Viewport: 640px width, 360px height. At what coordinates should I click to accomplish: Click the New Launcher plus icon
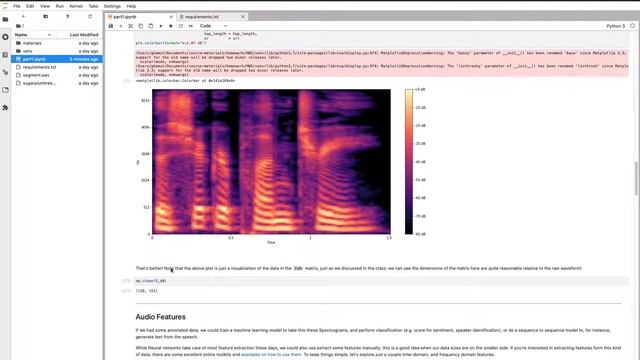(23, 16)
